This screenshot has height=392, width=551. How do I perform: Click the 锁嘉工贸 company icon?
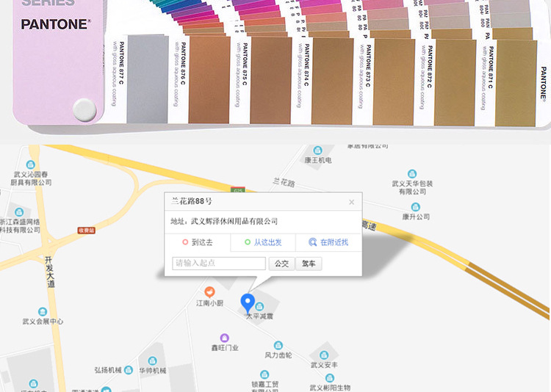(x=264, y=374)
